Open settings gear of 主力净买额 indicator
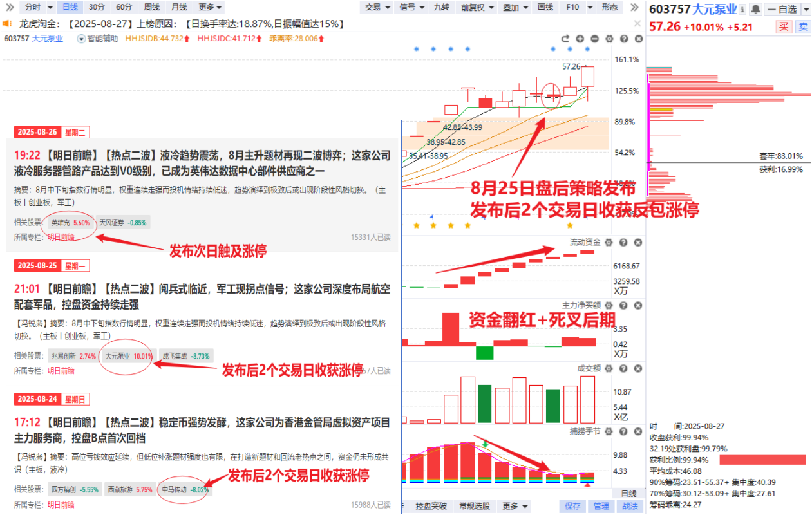The width and height of the screenshot is (812, 515). (609, 305)
